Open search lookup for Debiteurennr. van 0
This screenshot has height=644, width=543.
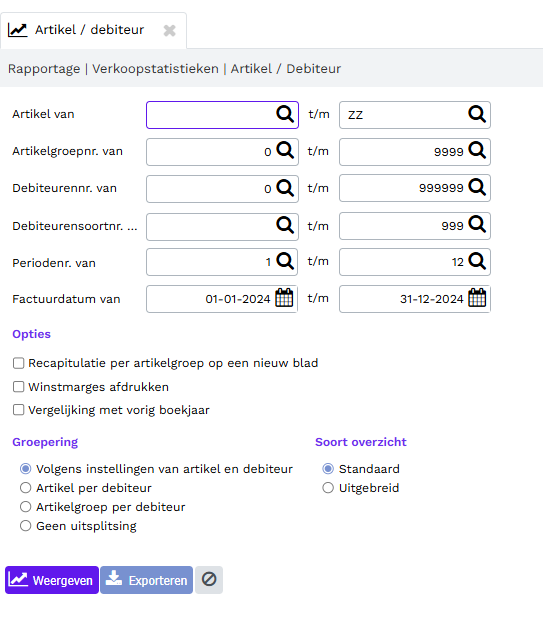point(285,188)
